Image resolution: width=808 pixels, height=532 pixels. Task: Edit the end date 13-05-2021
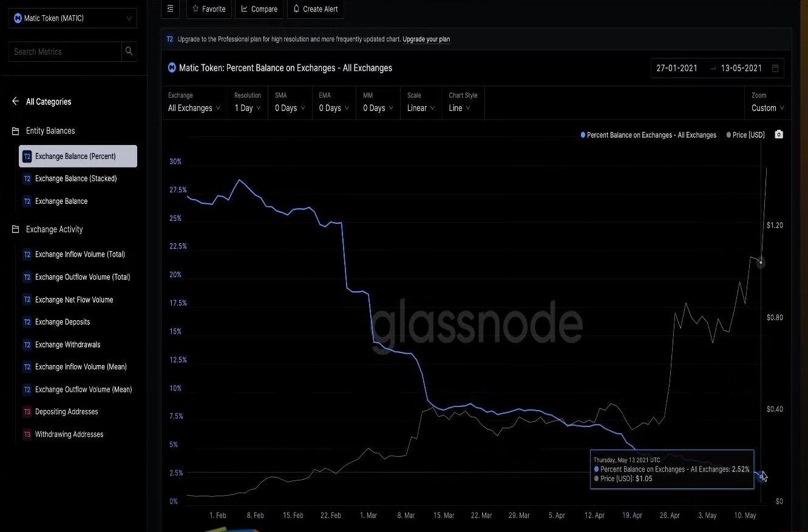(x=741, y=69)
